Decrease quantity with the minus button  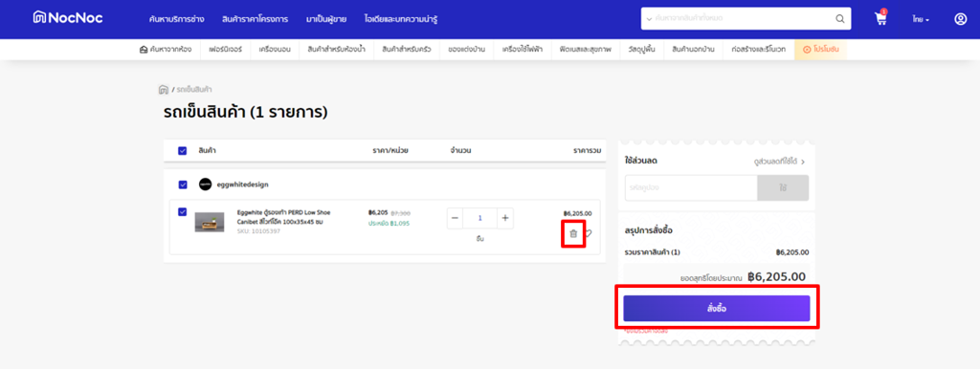point(455,218)
